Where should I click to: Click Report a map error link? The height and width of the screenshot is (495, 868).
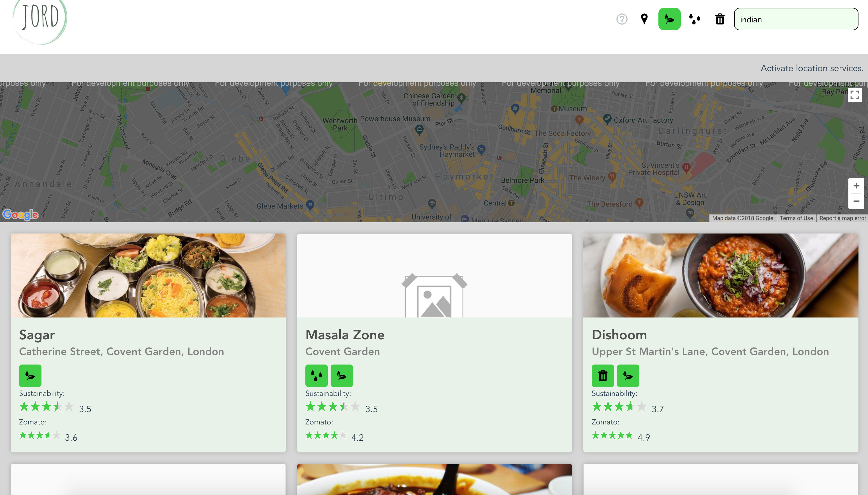click(x=843, y=218)
